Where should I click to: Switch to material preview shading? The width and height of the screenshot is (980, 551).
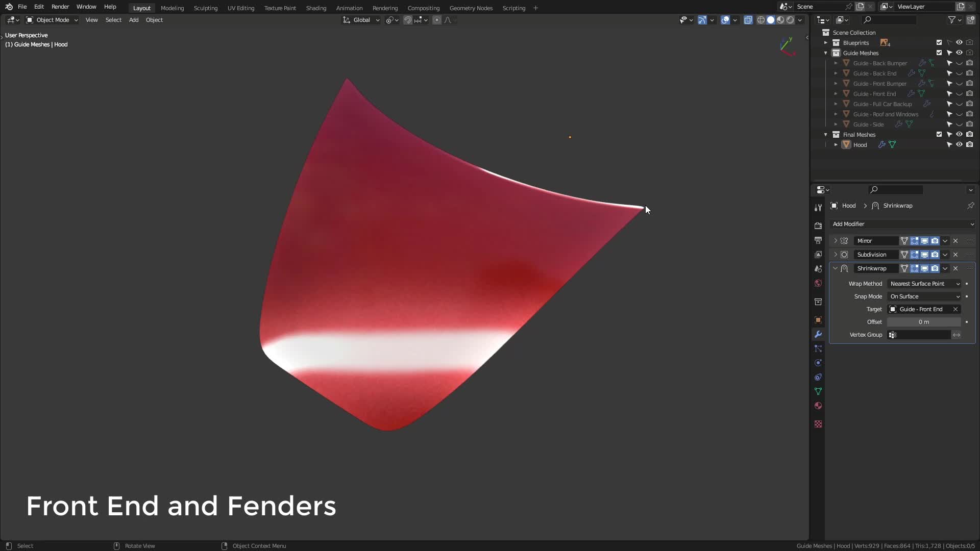[x=780, y=20]
